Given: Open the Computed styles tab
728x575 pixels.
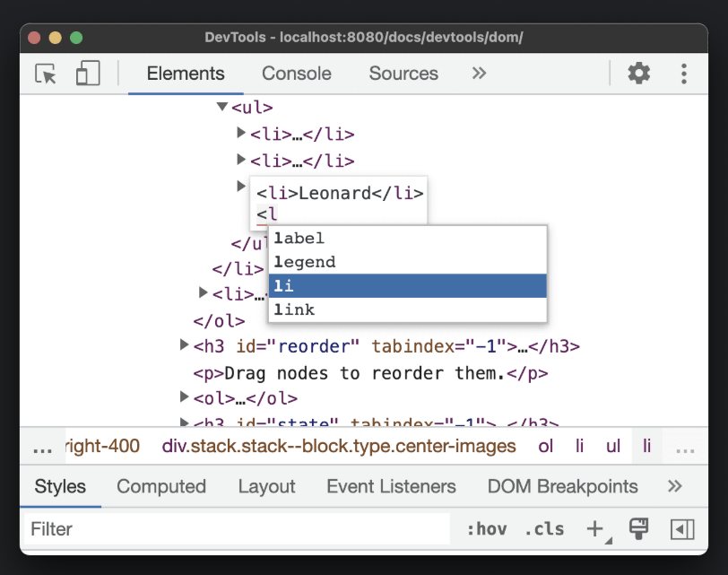Looking at the screenshot, I should pos(161,486).
